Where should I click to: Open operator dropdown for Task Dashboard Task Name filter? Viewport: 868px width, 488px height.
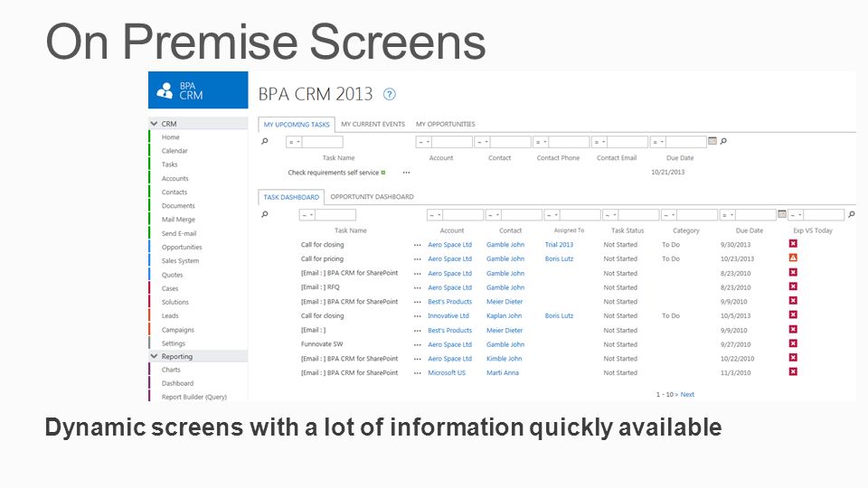307,215
